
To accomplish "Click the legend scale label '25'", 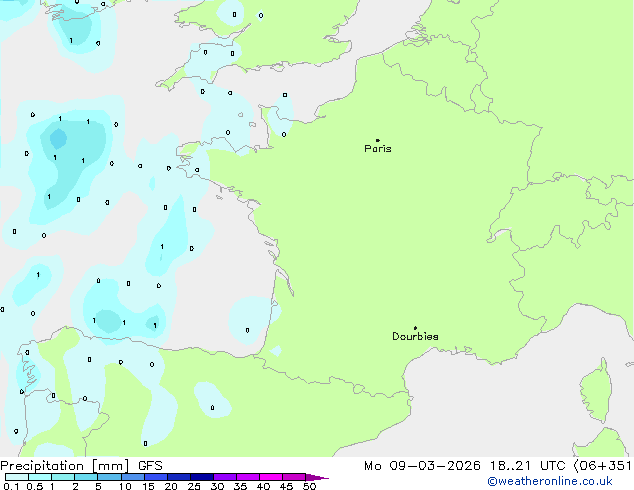I will coord(194,486).
